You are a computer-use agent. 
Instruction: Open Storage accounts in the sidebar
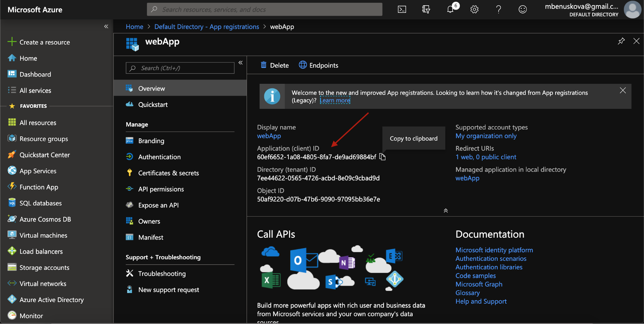(x=44, y=267)
